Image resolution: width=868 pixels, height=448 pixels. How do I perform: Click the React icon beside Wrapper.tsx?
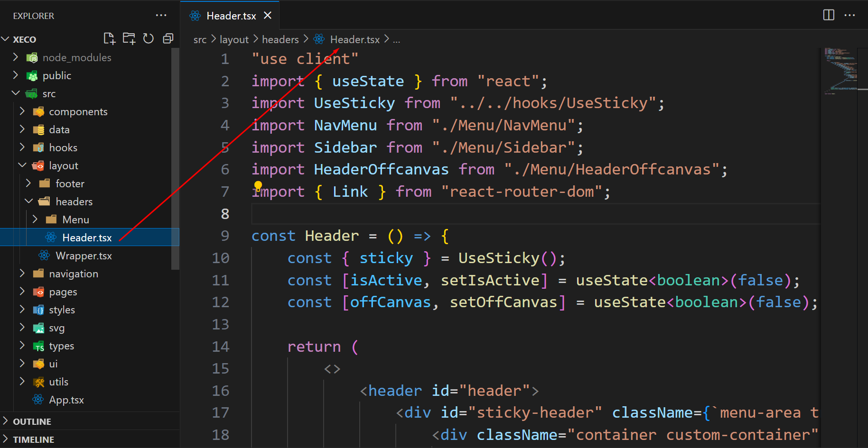(44, 256)
